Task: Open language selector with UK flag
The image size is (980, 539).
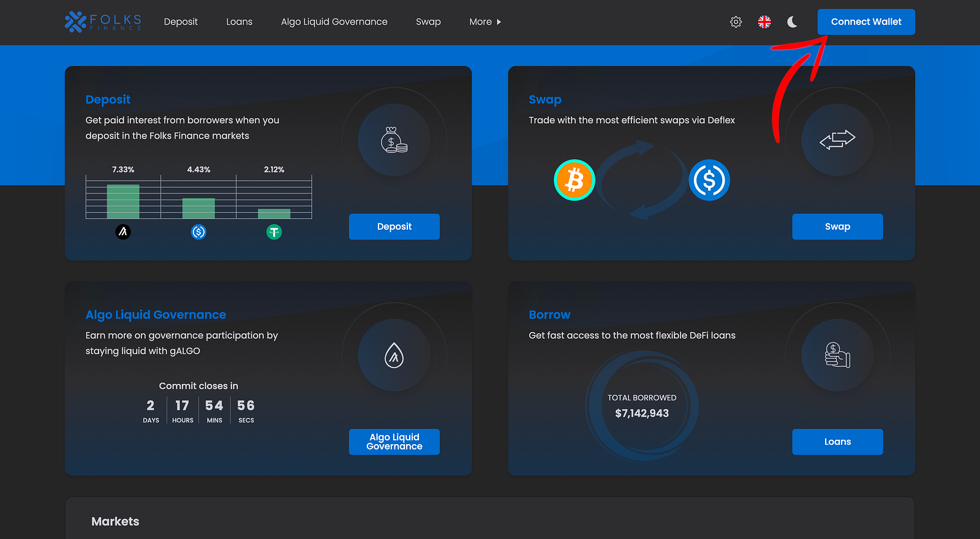Action: (x=764, y=22)
